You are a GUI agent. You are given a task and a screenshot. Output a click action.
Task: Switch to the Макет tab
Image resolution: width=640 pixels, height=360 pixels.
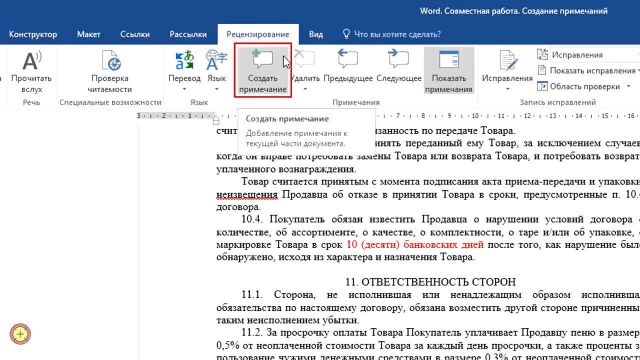(89, 34)
